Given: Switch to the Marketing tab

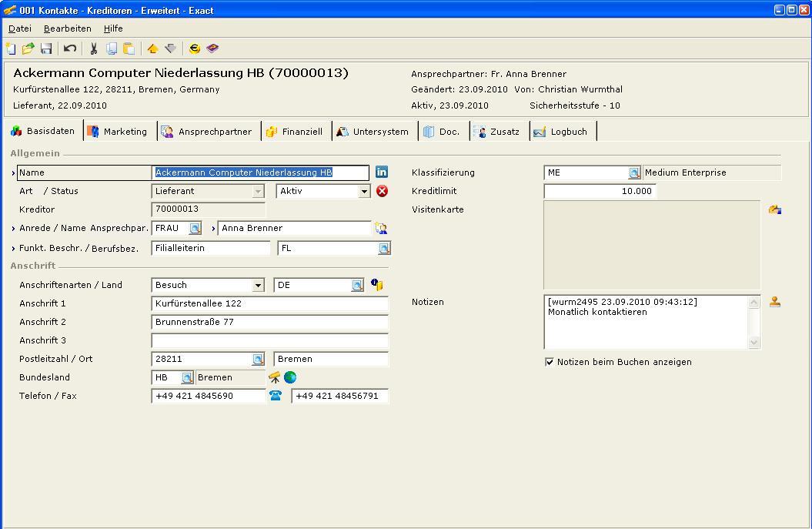Looking at the screenshot, I should 118,132.
